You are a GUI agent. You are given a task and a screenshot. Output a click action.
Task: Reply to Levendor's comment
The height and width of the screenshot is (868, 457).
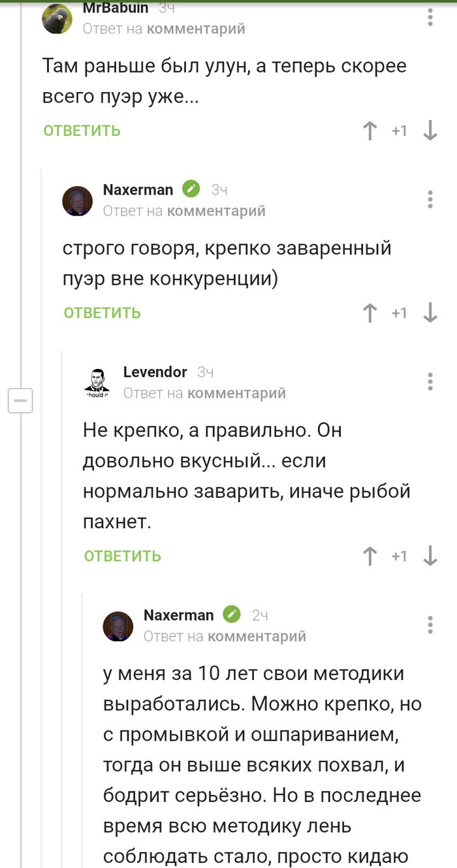[x=123, y=556]
